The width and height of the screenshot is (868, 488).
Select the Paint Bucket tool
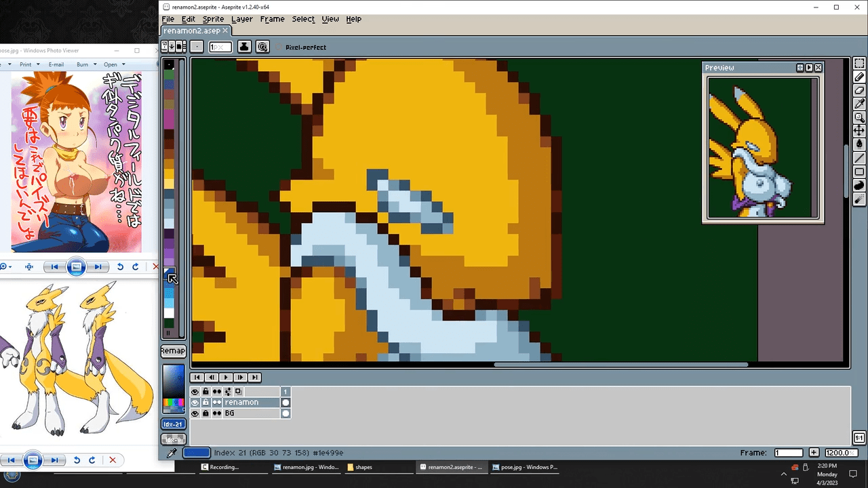859,144
